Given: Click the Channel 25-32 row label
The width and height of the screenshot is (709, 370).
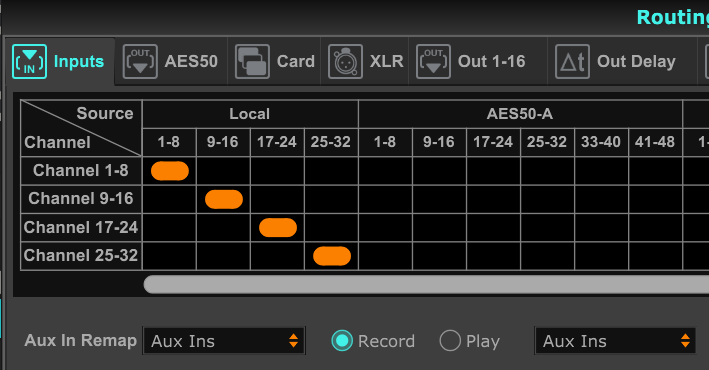Looking at the screenshot, I should coord(81,256).
